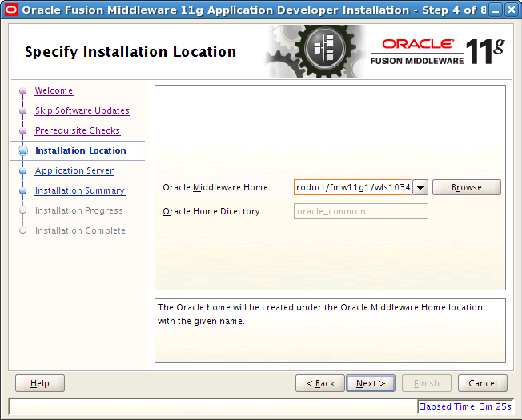Viewport: 522px width, 420px height.
Task: Select the Installation Location step
Action: (x=81, y=150)
